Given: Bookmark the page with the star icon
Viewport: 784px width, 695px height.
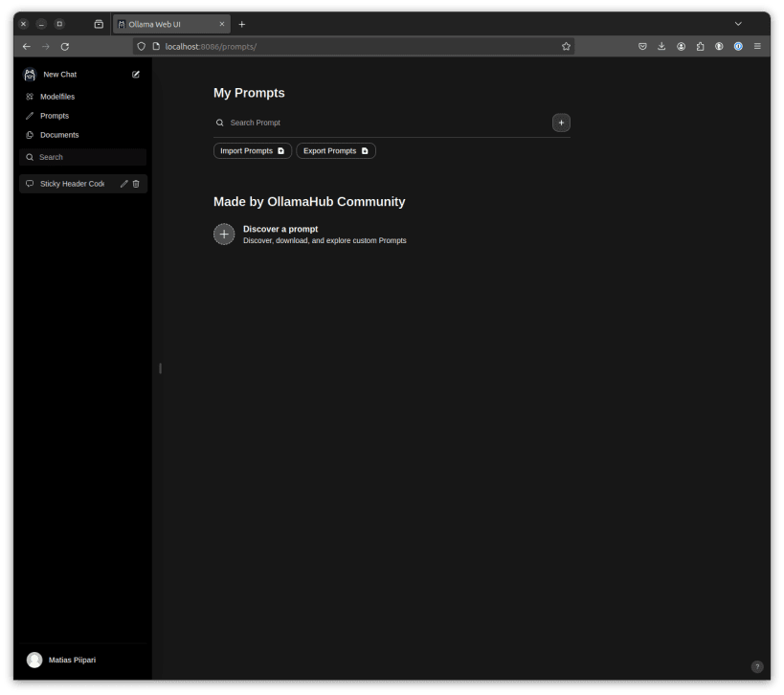Looking at the screenshot, I should click(x=565, y=46).
